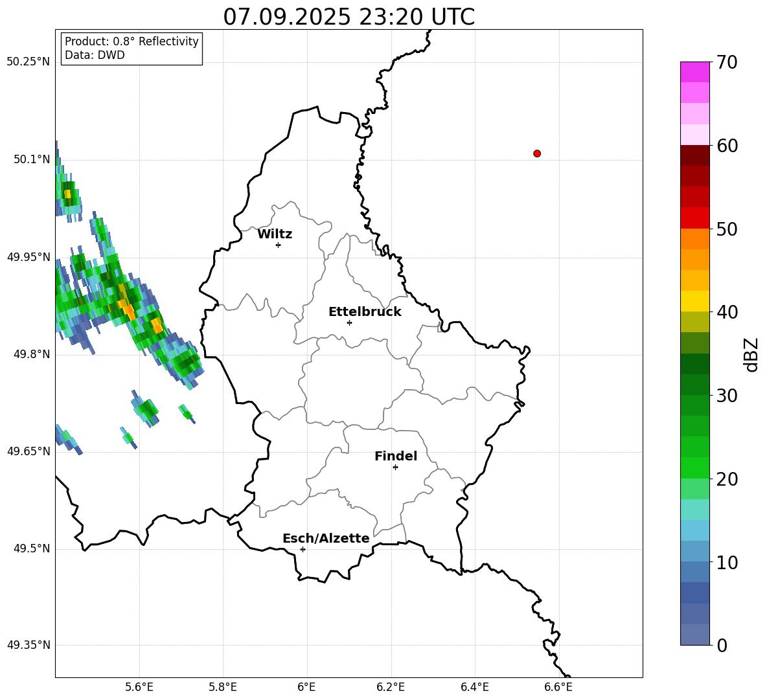
Task: Click the 6.6°E longitude label
Action: tap(558, 687)
